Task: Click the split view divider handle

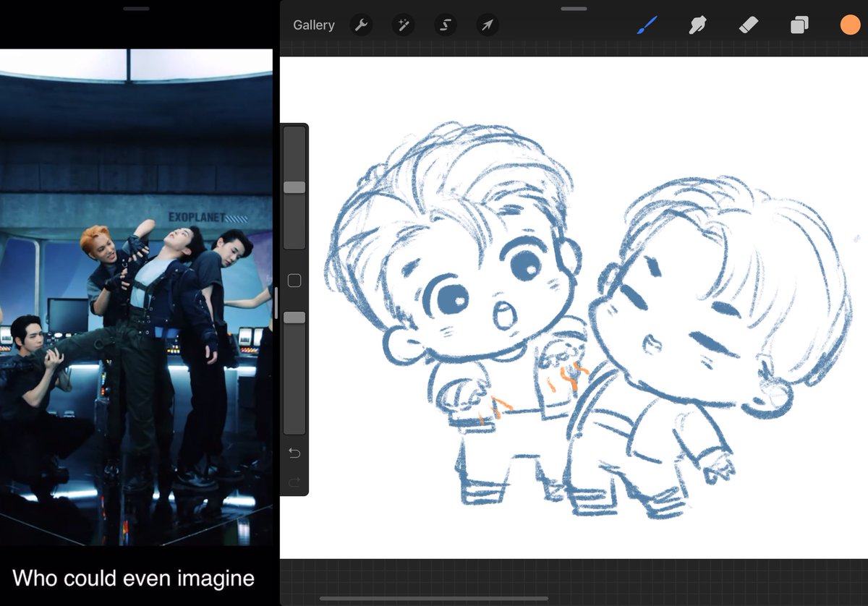Action: [x=276, y=303]
